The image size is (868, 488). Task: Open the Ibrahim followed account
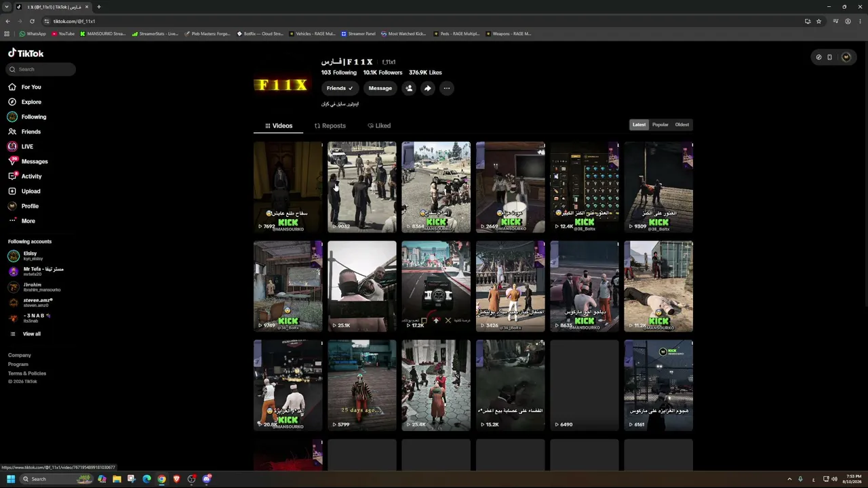click(34, 287)
